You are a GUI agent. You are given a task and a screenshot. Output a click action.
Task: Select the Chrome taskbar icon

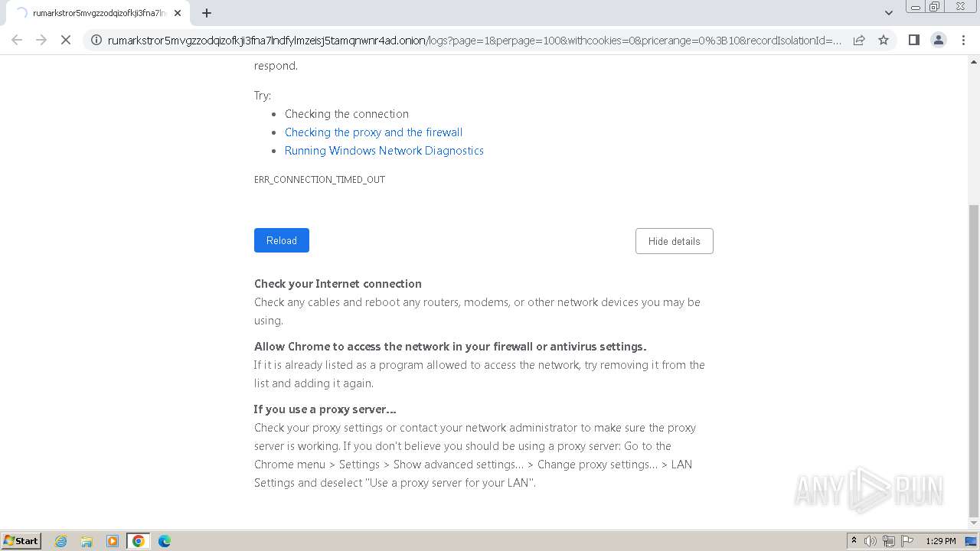[x=139, y=541]
